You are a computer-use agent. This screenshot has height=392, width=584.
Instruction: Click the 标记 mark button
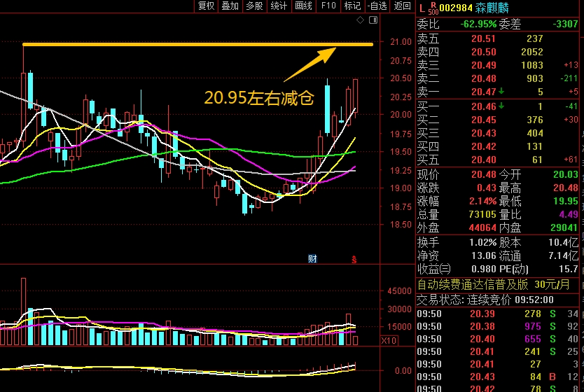coord(352,6)
